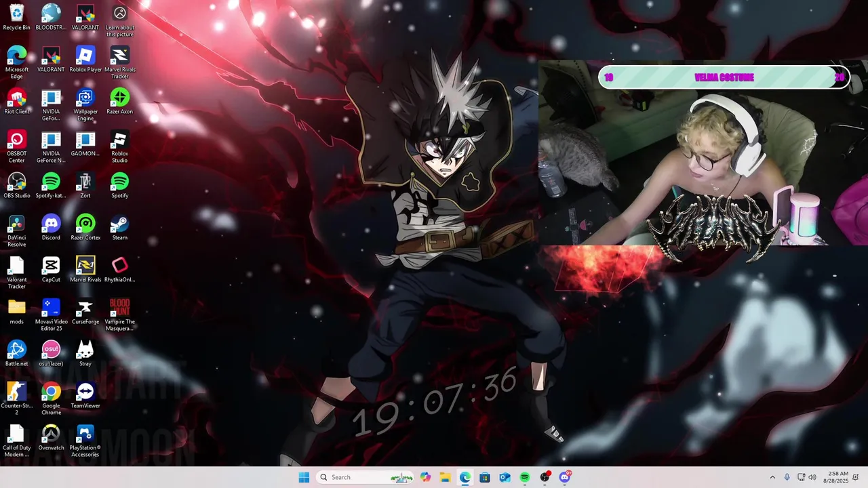
Task: Launch the Riot Client icon
Action: click(x=16, y=102)
